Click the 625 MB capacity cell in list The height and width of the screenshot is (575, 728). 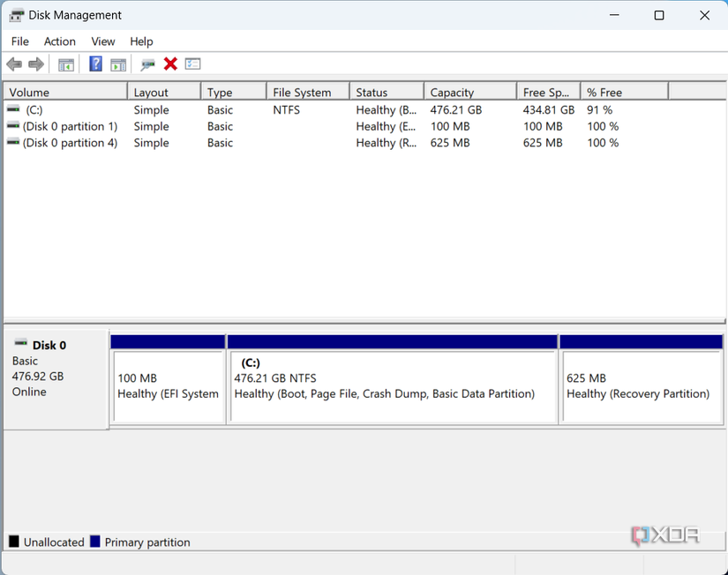pos(450,143)
